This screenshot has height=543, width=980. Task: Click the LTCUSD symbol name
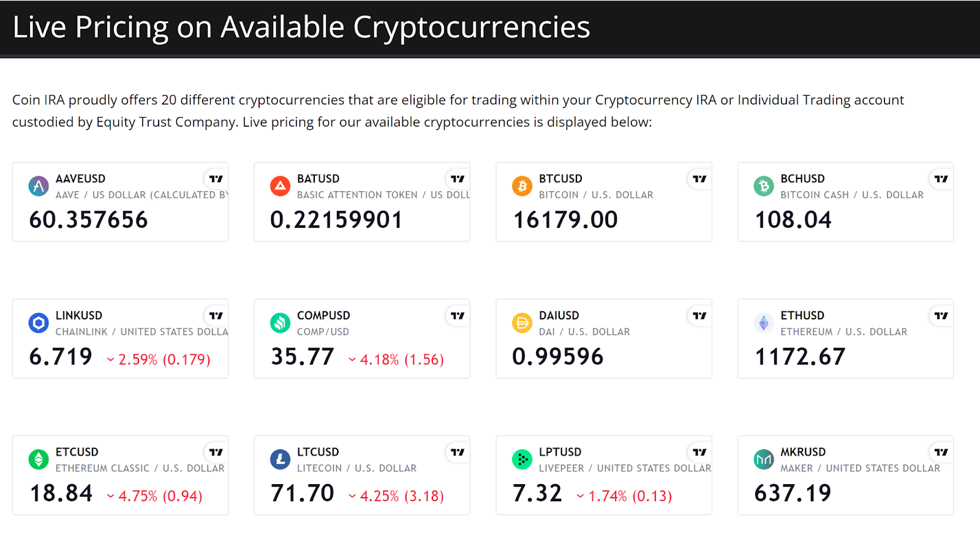pos(318,452)
